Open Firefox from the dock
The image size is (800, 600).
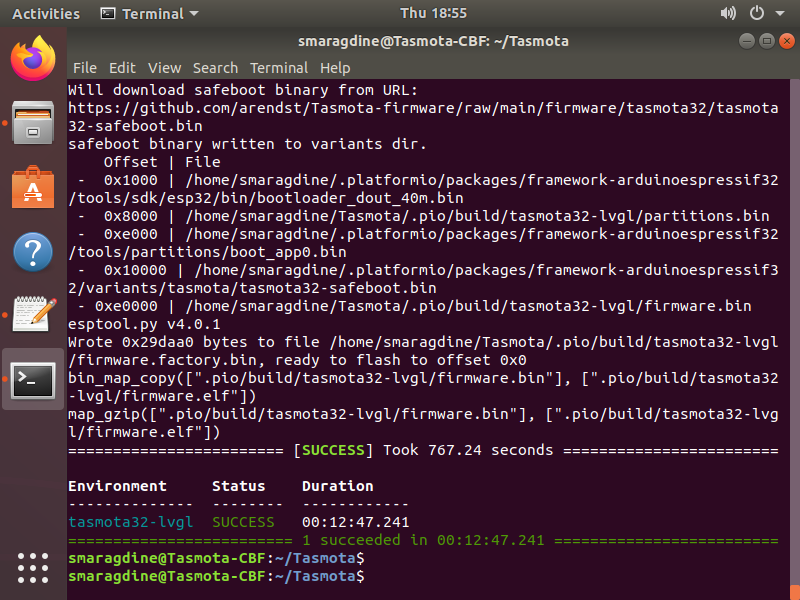tap(33, 58)
